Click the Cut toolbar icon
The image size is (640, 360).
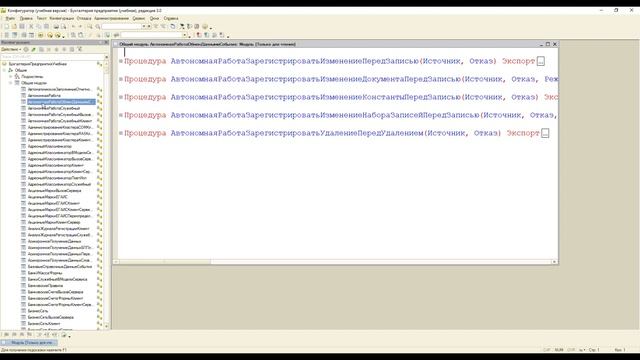[x=31, y=27]
